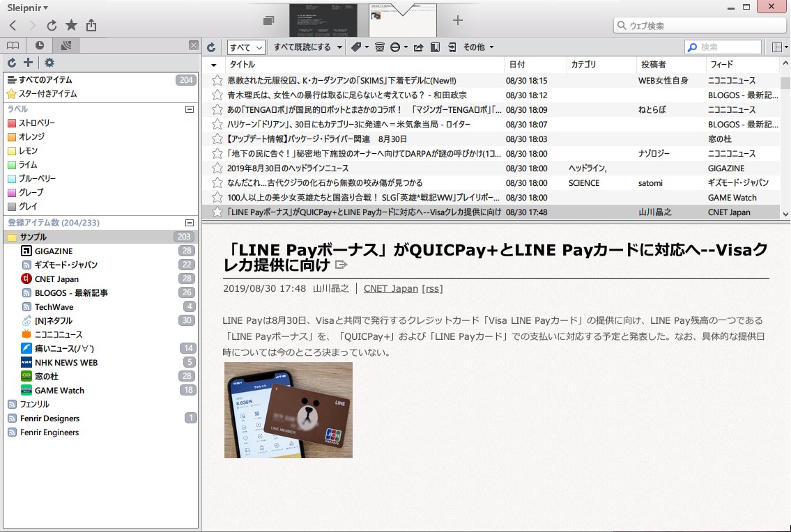The height and width of the screenshot is (532, 791).
Task: Close the side panel
Action: pyautogui.click(x=193, y=45)
